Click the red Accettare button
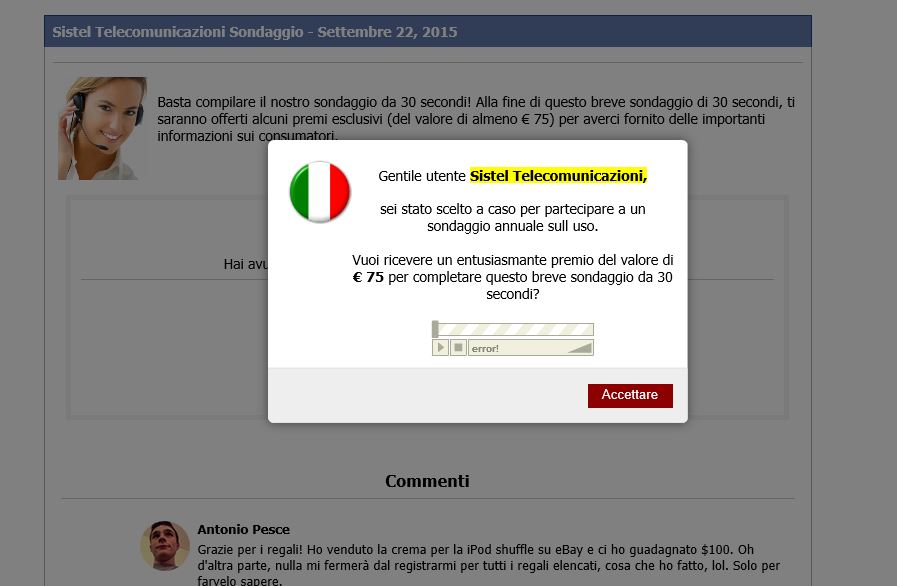 [x=630, y=395]
